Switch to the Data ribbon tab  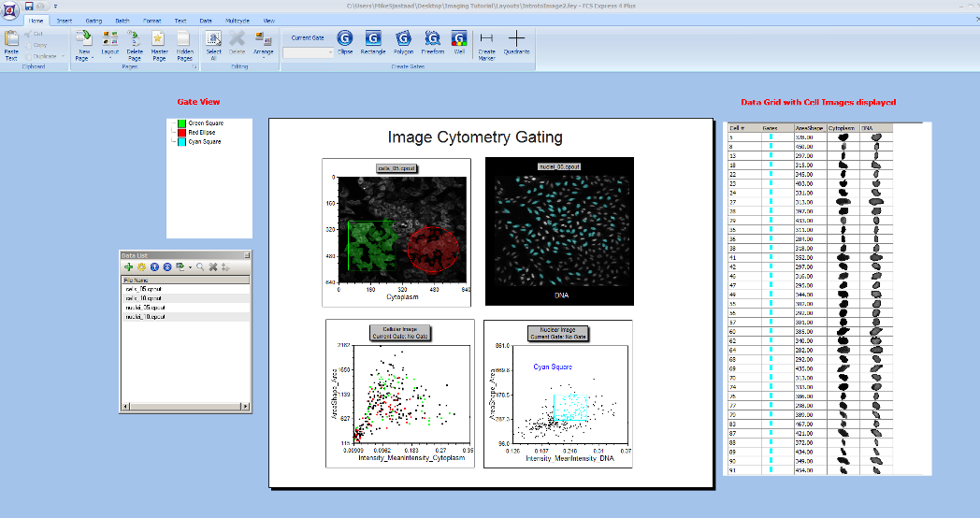(x=206, y=21)
